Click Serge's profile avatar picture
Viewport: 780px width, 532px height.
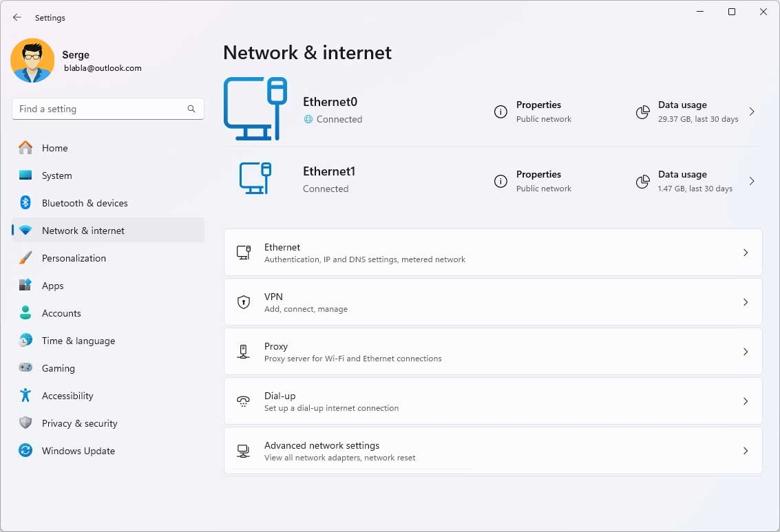coord(32,61)
